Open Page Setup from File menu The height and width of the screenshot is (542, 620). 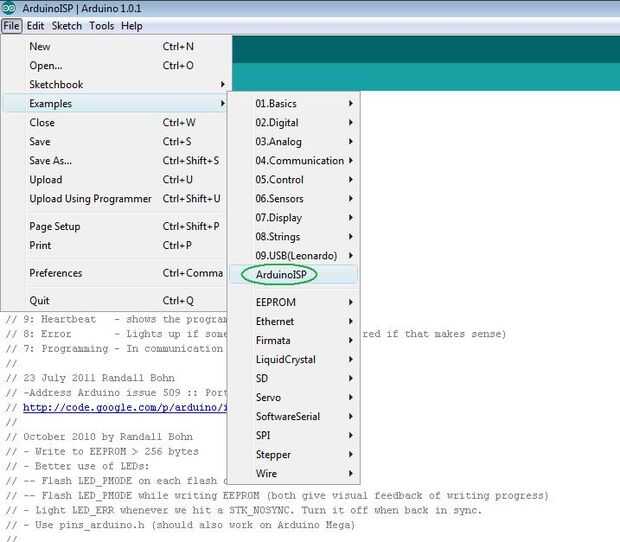click(115, 227)
